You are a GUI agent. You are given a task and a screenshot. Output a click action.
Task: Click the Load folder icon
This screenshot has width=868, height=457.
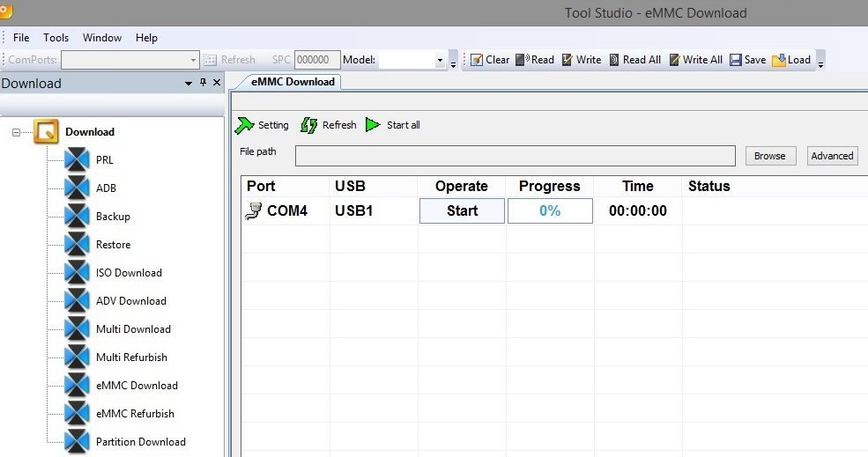tap(779, 60)
